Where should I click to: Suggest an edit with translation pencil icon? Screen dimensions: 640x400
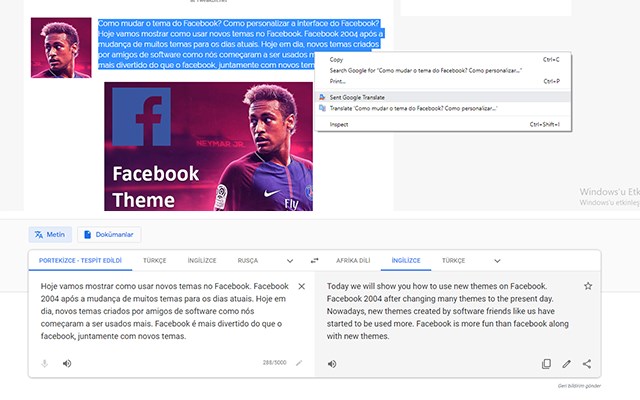(566, 364)
